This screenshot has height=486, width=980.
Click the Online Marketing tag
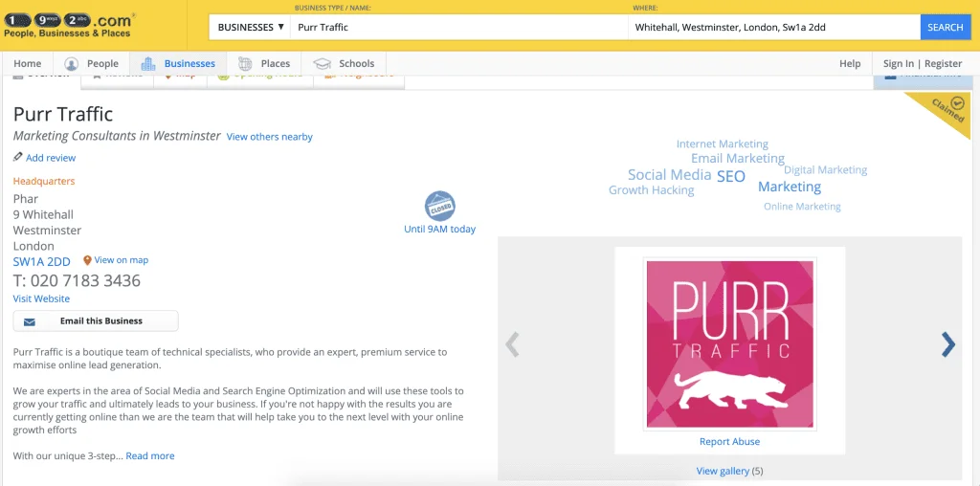pos(802,207)
